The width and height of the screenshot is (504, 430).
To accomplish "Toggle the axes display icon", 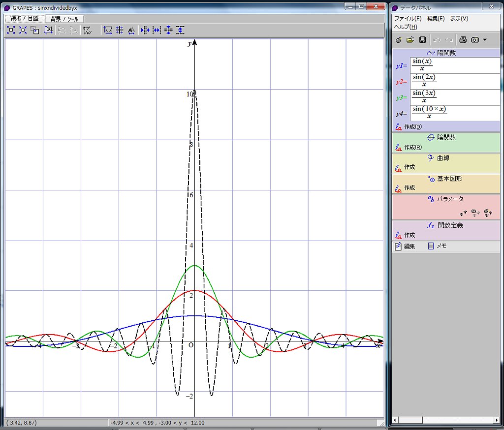I will (x=108, y=30).
